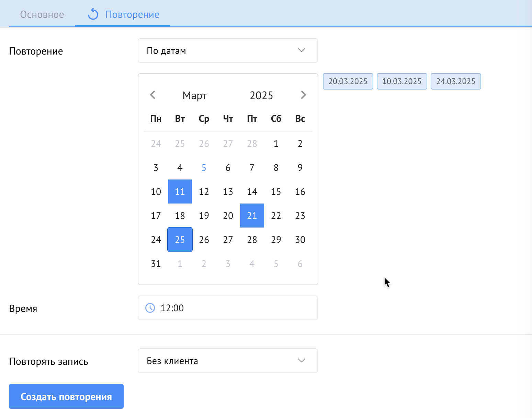Click the Вс weekday header

point(300,119)
